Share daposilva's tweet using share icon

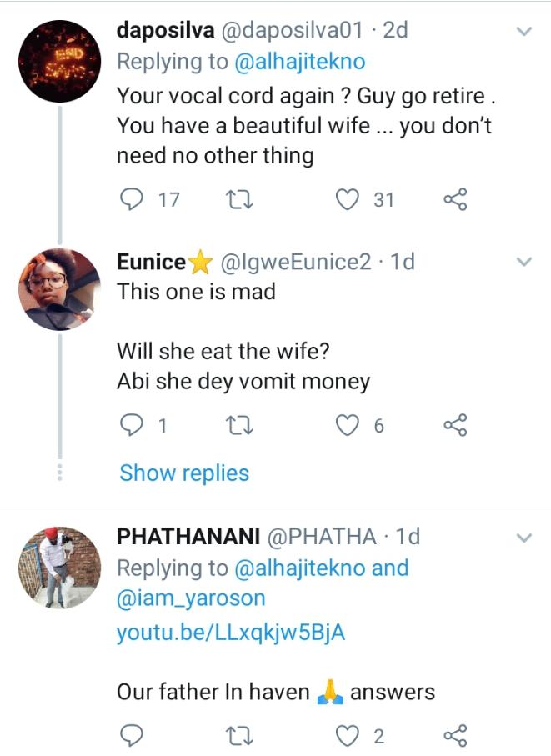[x=455, y=199]
